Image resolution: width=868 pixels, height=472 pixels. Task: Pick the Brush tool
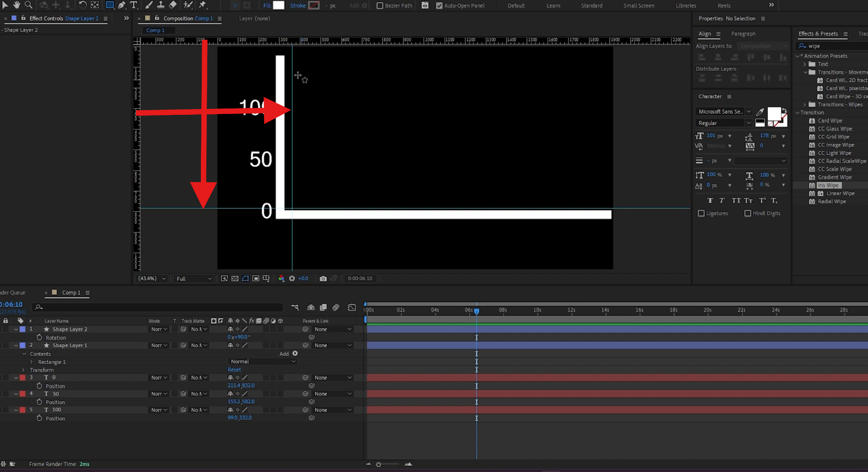click(148, 6)
